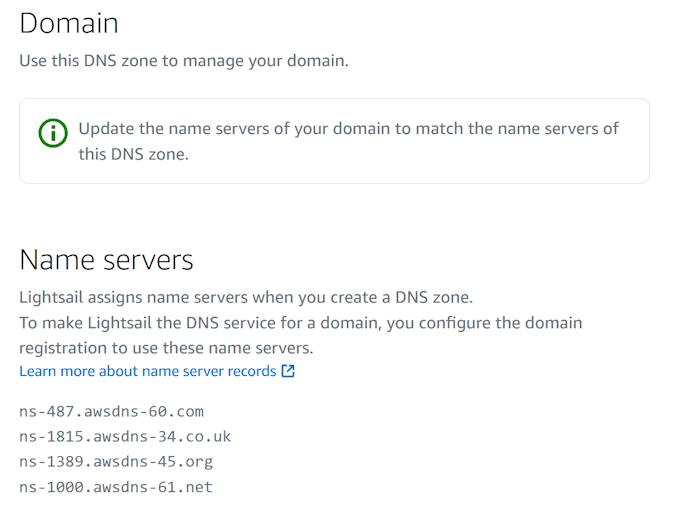Viewport: 700px width, 512px height.
Task: Click the ns-1000.awsdns-61.net name server entry
Action: pos(116,487)
